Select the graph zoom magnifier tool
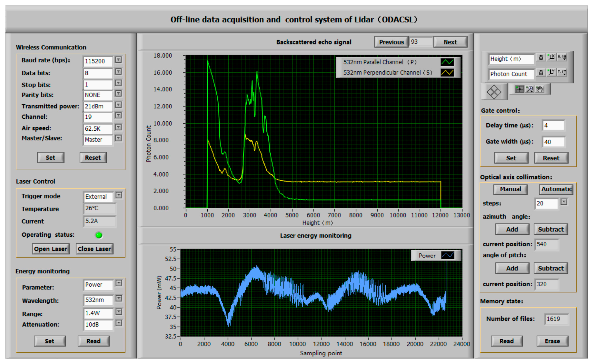592x364 pixels. [530, 89]
